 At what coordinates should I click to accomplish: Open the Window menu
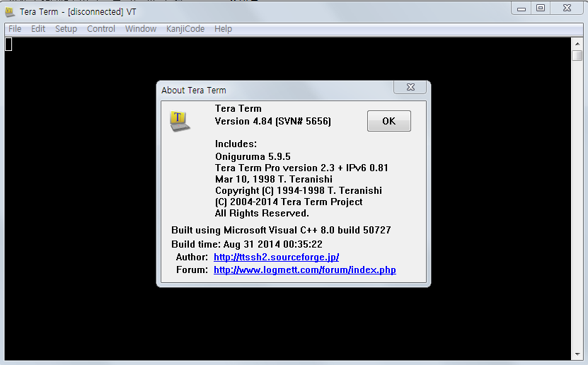[141, 29]
